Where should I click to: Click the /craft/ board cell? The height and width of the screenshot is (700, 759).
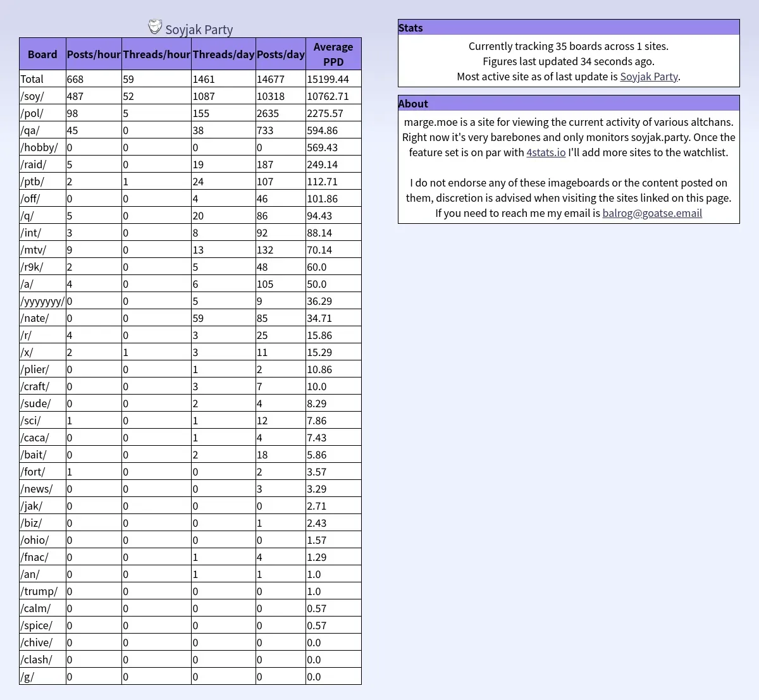(x=42, y=386)
